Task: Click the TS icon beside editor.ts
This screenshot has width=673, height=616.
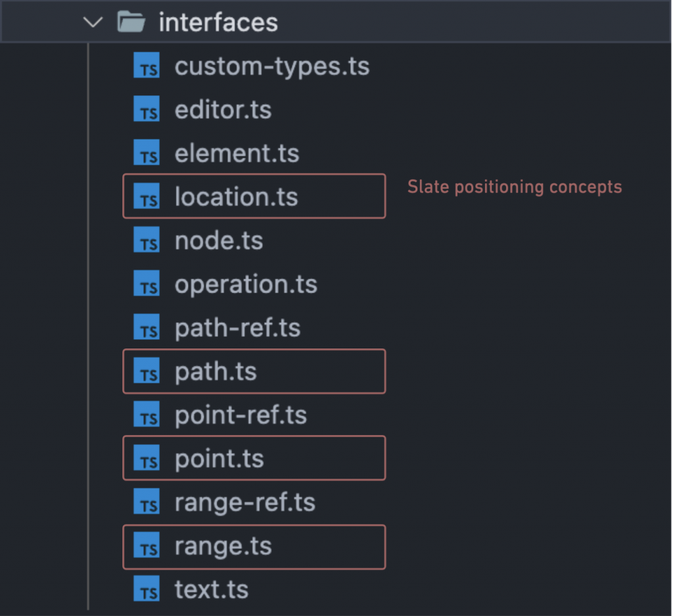Action: pyautogui.click(x=147, y=110)
